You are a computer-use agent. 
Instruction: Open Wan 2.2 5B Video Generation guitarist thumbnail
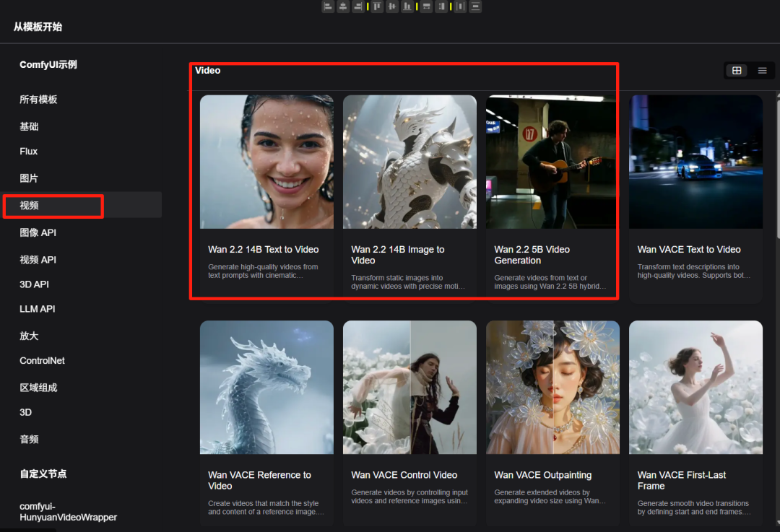(552, 162)
